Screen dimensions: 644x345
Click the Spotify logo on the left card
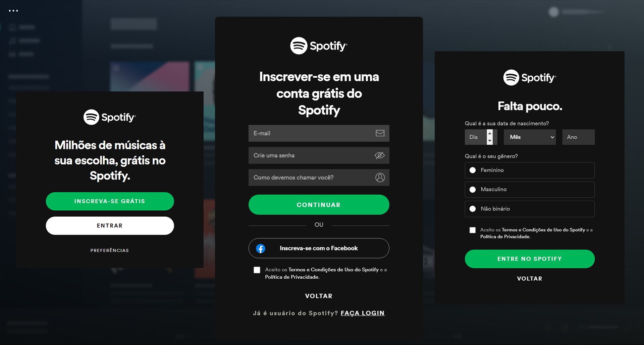click(110, 117)
